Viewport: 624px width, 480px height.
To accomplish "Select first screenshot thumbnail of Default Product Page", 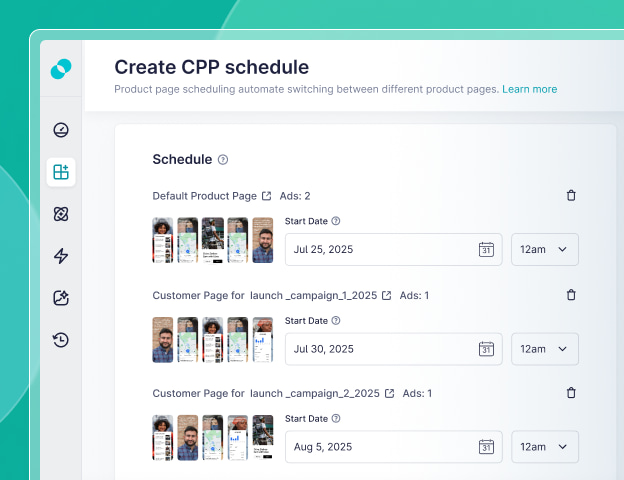I will click(x=163, y=240).
